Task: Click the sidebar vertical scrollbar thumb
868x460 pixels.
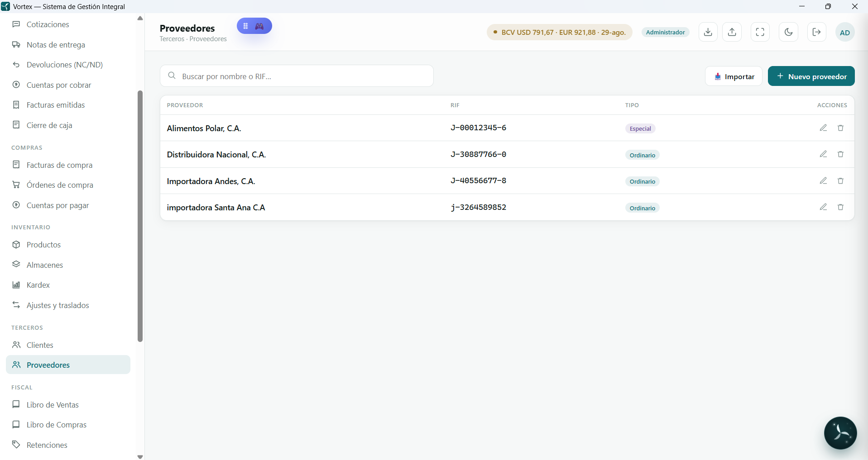Action: 140,216
